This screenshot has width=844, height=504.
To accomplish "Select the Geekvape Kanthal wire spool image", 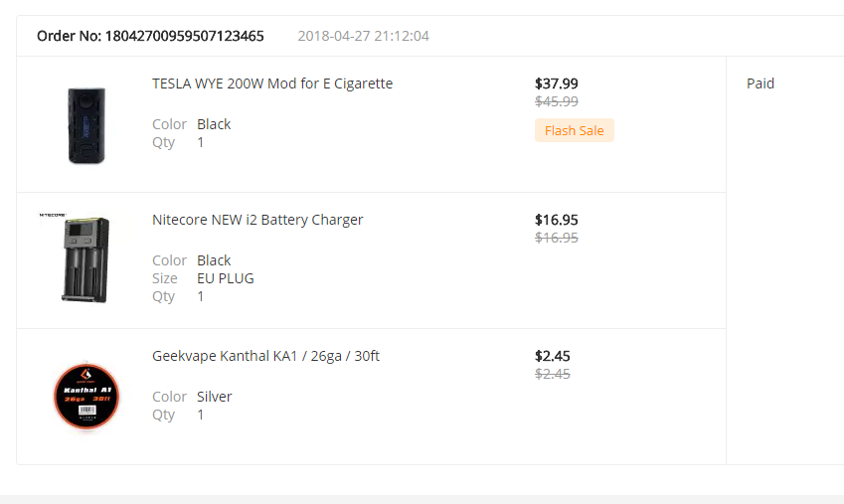I will point(85,396).
